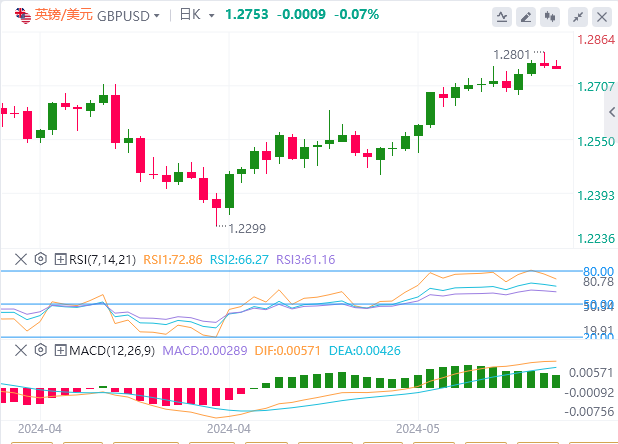Click the -0.0009 price change

[x=302, y=15]
